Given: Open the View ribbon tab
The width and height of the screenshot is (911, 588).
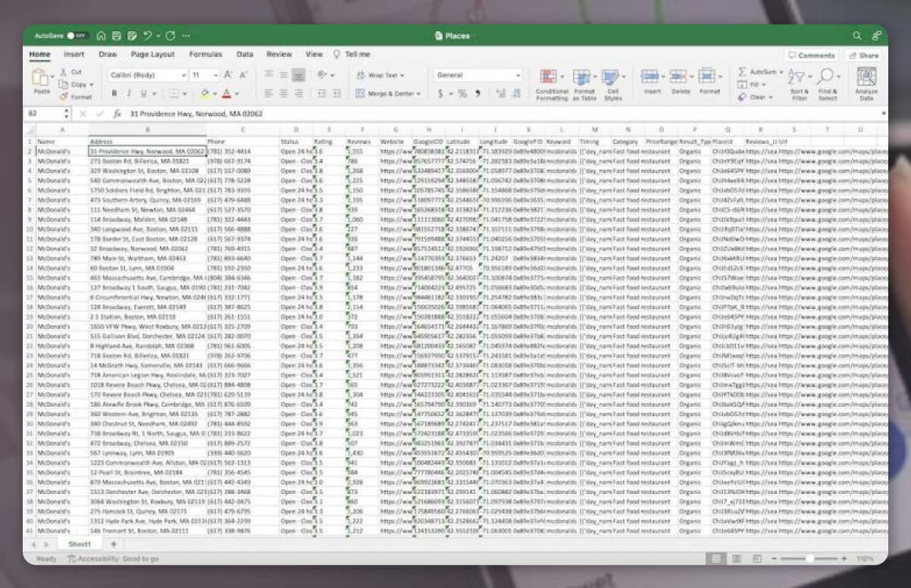Looking at the screenshot, I should point(315,55).
